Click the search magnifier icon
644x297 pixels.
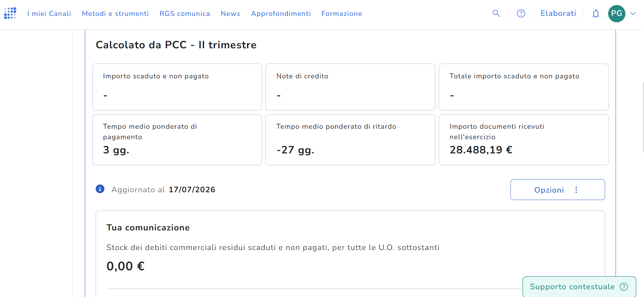click(496, 13)
